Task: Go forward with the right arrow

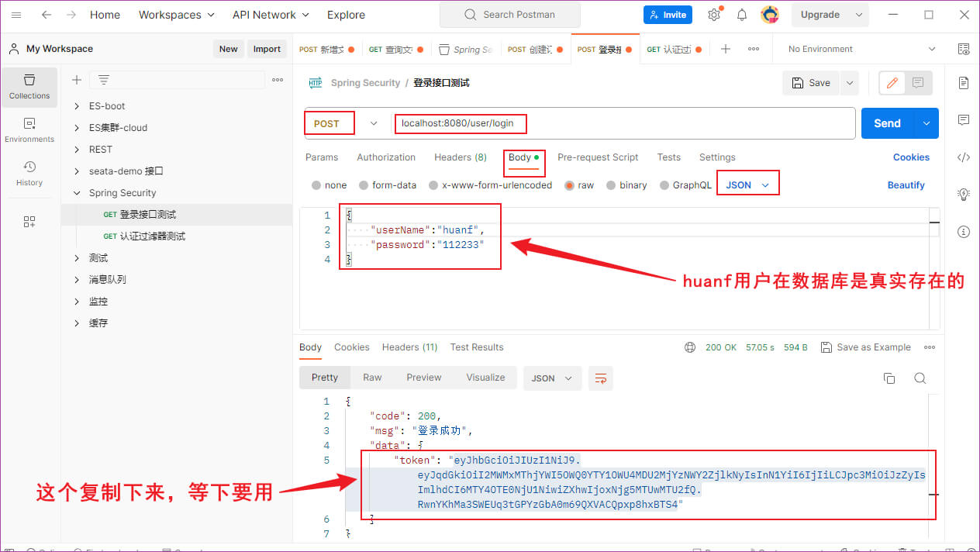Action: coord(71,15)
